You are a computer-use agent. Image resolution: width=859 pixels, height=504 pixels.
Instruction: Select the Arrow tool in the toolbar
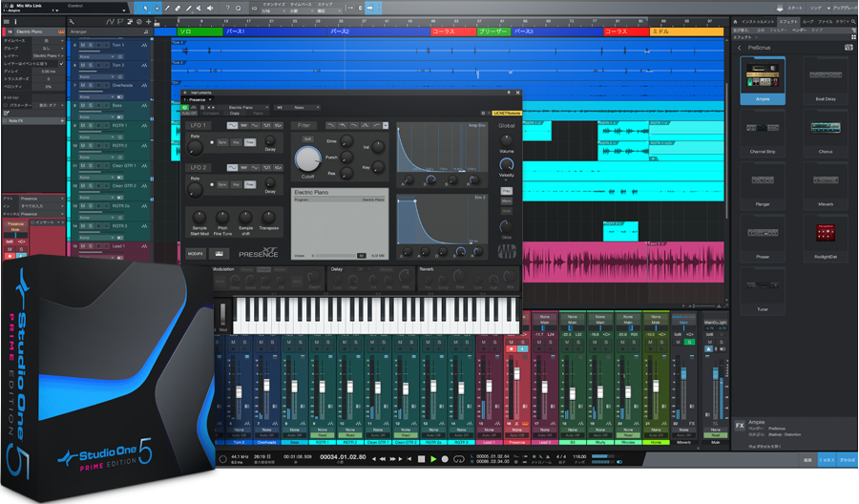[x=145, y=9]
